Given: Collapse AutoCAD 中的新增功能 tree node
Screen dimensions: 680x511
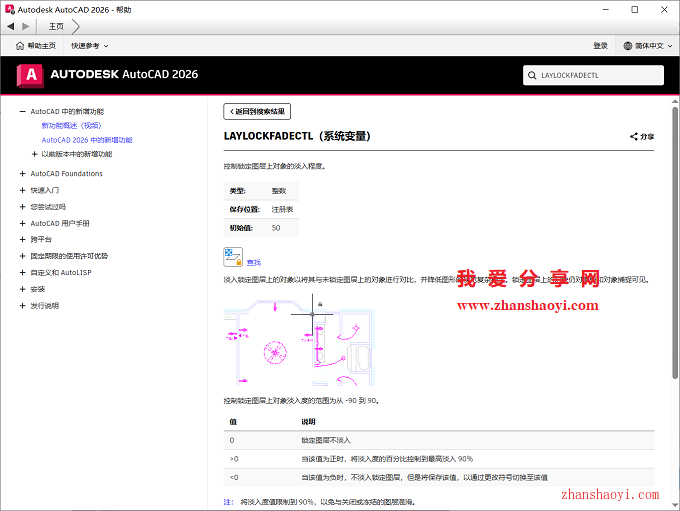Looking at the screenshot, I should point(23,111).
